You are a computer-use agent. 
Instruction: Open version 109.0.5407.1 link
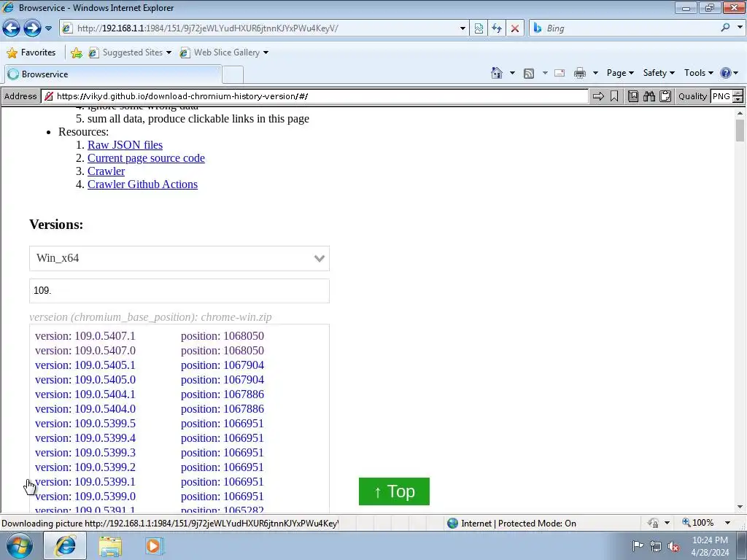(x=85, y=335)
